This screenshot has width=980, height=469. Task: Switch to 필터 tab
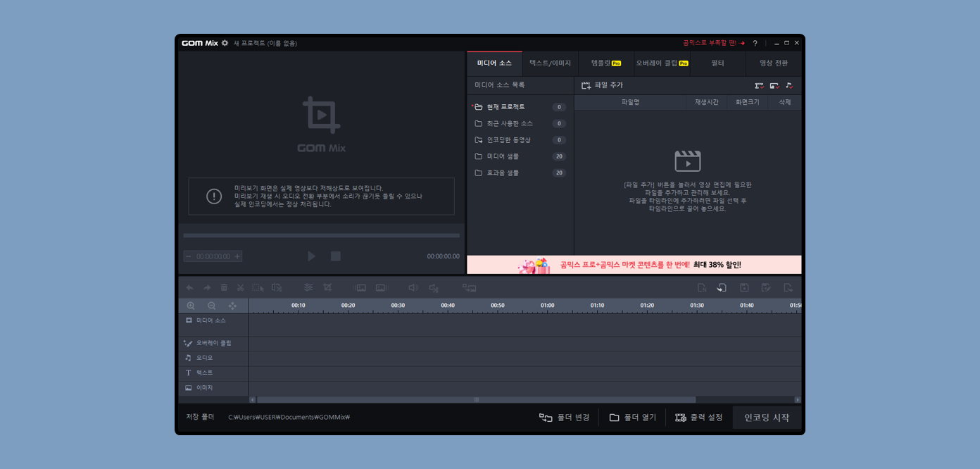[717, 63]
